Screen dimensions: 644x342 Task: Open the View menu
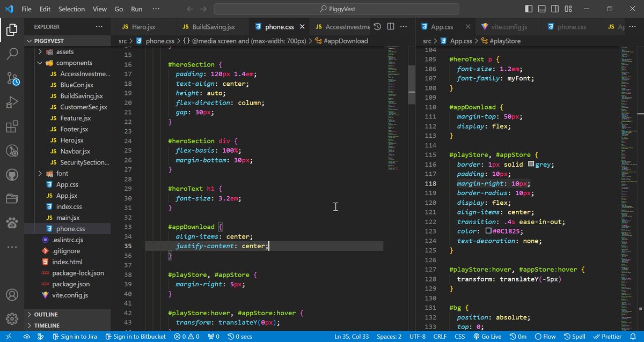[x=99, y=9]
